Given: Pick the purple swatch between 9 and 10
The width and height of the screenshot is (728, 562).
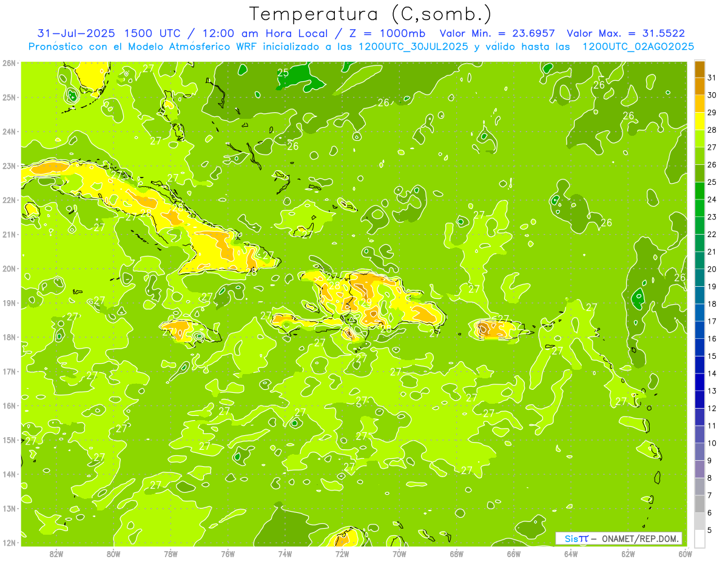Looking at the screenshot, I should coord(699,452).
